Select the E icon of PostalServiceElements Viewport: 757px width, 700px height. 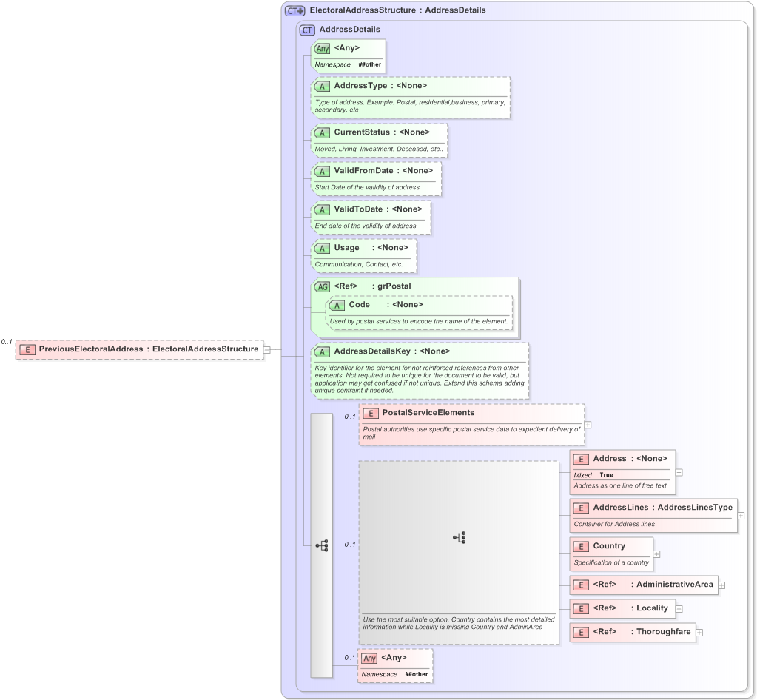[371, 414]
